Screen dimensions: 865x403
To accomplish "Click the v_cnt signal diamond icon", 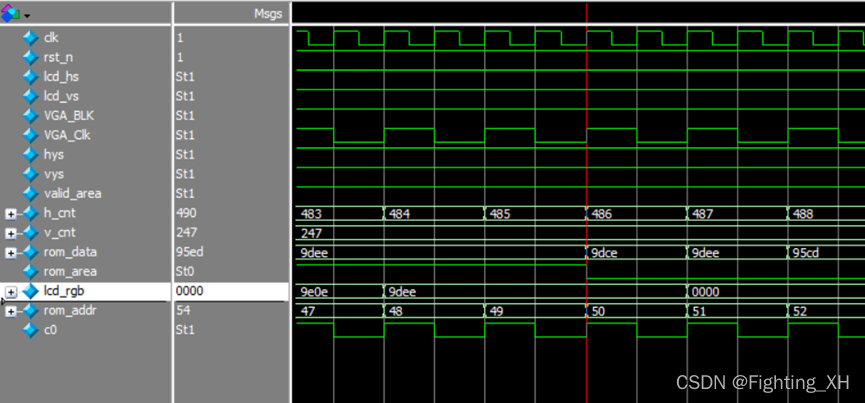I will click(x=30, y=233).
